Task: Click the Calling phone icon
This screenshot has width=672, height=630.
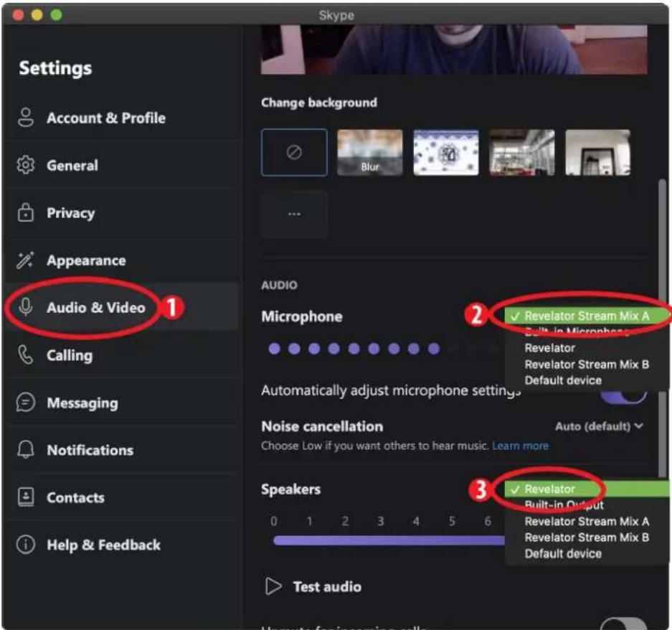Action: (26, 355)
